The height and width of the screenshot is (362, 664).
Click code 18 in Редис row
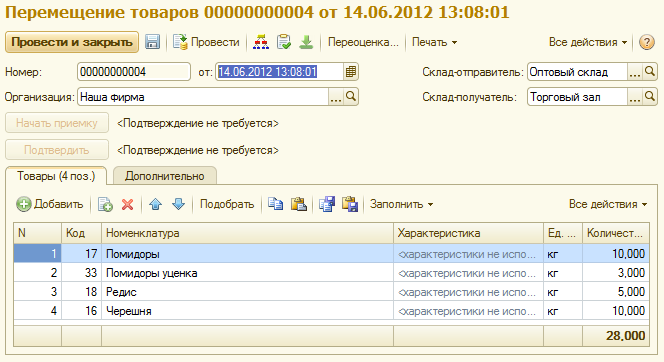pos(81,292)
